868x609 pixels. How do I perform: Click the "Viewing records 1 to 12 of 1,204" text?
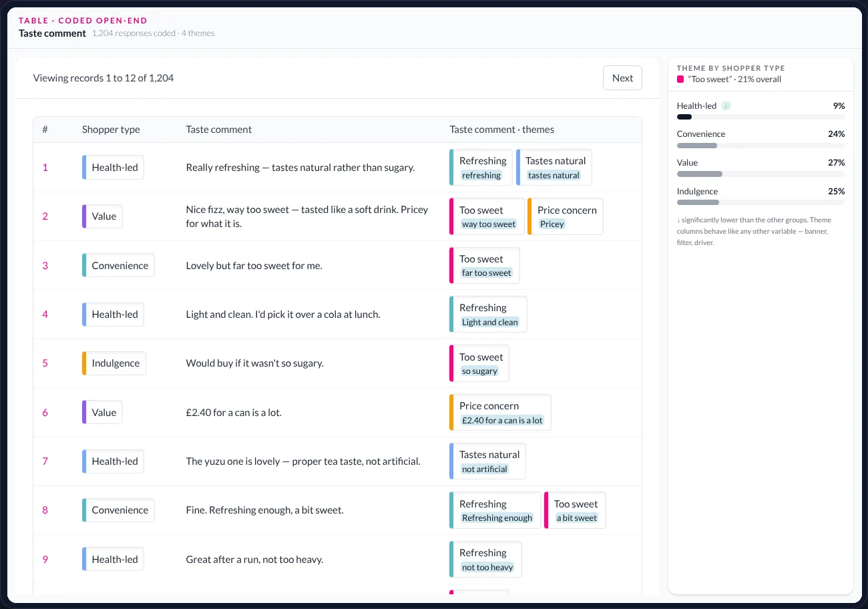pyautogui.click(x=103, y=78)
